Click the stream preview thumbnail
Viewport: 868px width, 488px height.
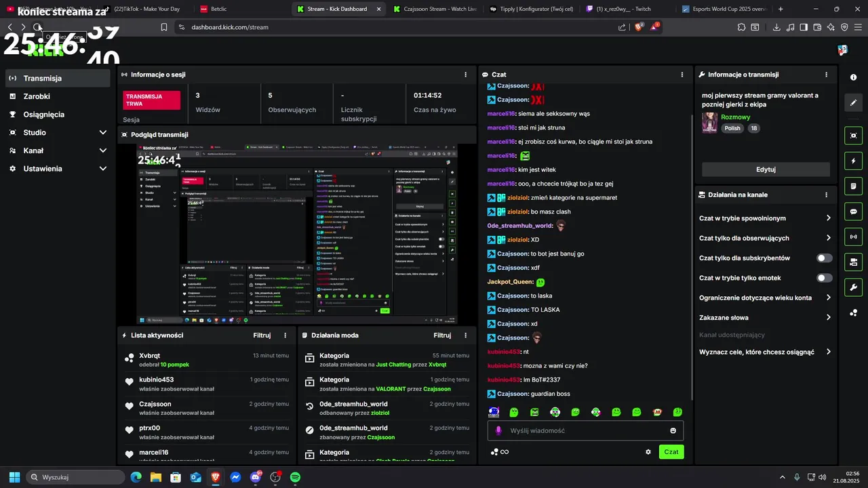tap(298, 234)
